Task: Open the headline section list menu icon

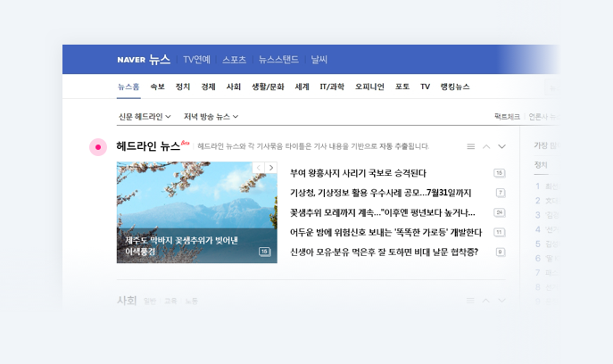Action: click(x=471, y=146)
